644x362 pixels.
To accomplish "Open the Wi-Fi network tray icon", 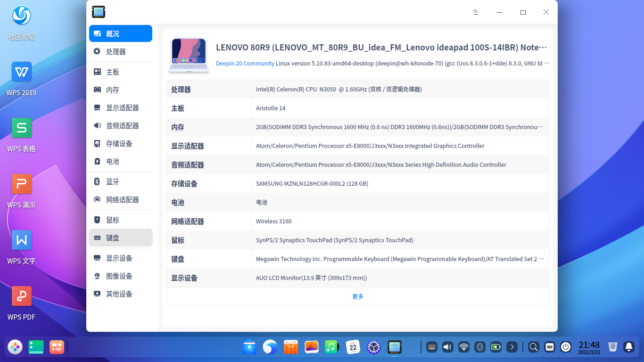I will pos(464,347).
